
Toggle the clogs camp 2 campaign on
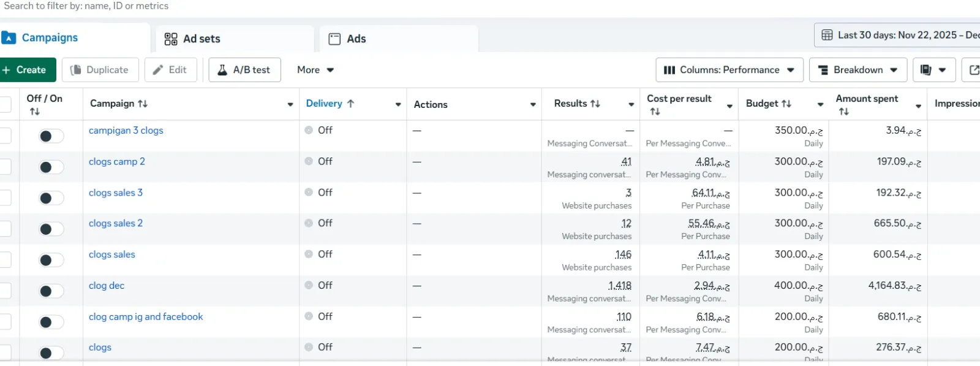pyautogui.click(x=51, y=167)
